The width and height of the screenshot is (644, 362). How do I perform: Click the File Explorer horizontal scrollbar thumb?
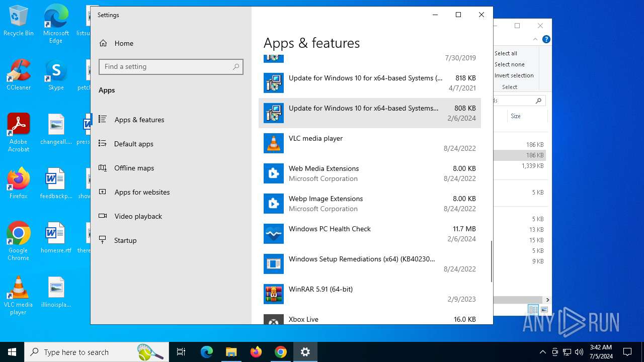pos(517,300)
